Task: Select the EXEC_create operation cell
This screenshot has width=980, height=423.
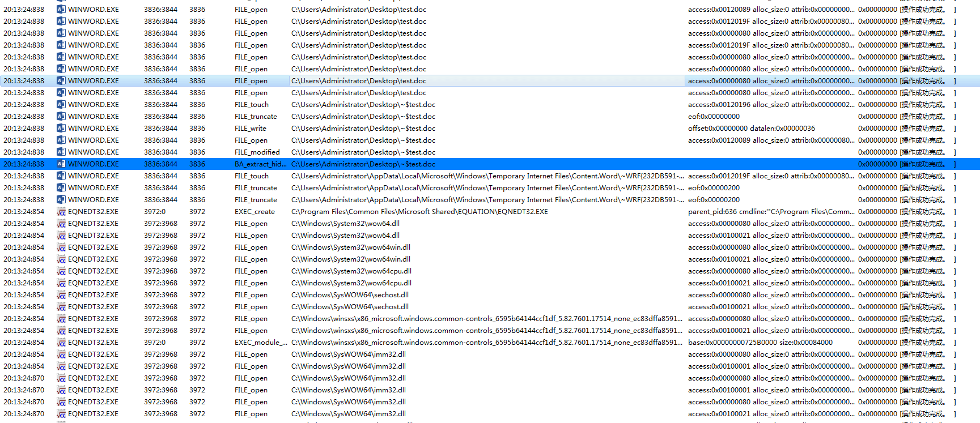Action: (x=254, y=211)
